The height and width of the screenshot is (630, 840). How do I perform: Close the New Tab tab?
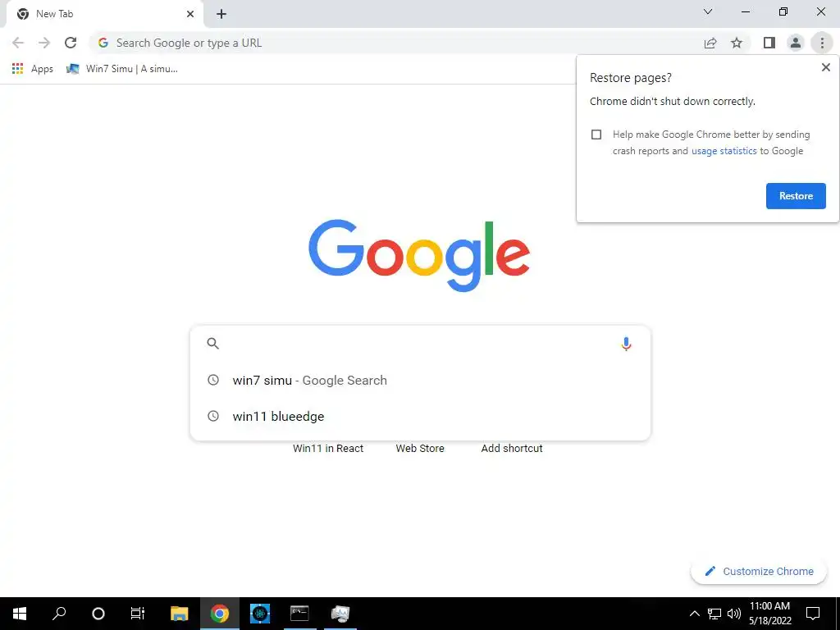[190, 14]
